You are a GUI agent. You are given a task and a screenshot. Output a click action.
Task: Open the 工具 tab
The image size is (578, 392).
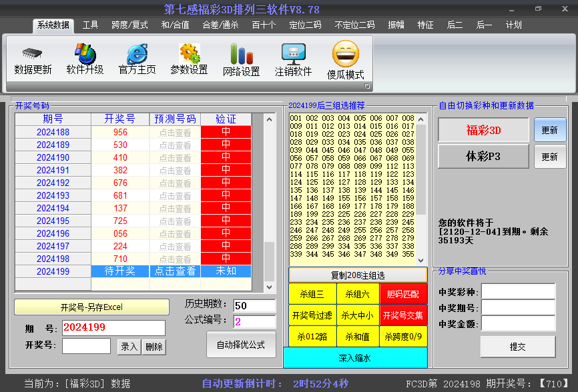pyautogui.click(x=90, y=25)
